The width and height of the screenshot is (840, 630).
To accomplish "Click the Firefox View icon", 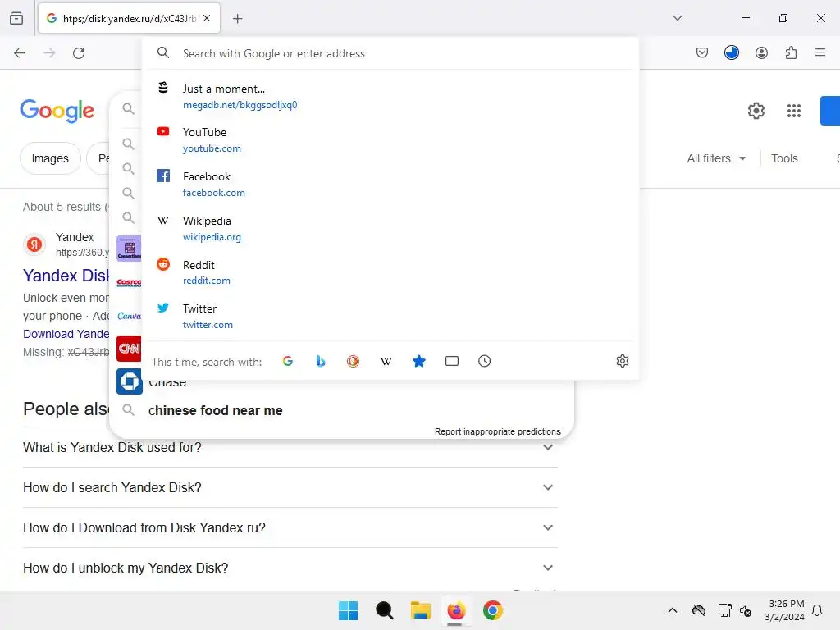I will click(16, 18).
